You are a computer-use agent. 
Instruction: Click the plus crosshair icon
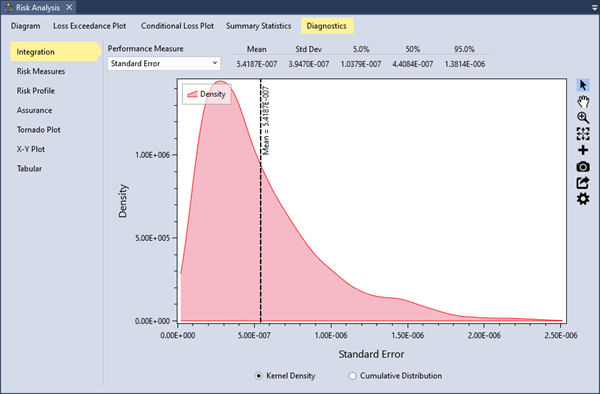[x=583, y=150]
